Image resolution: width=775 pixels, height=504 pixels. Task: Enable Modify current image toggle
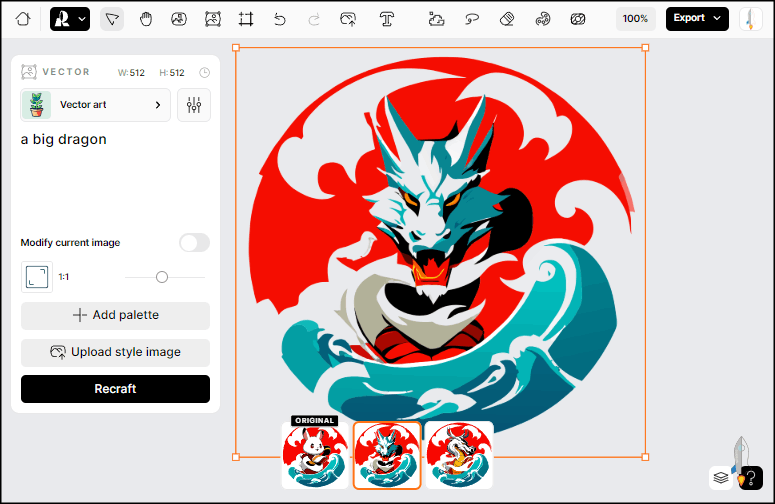click(x=194, y=243)
